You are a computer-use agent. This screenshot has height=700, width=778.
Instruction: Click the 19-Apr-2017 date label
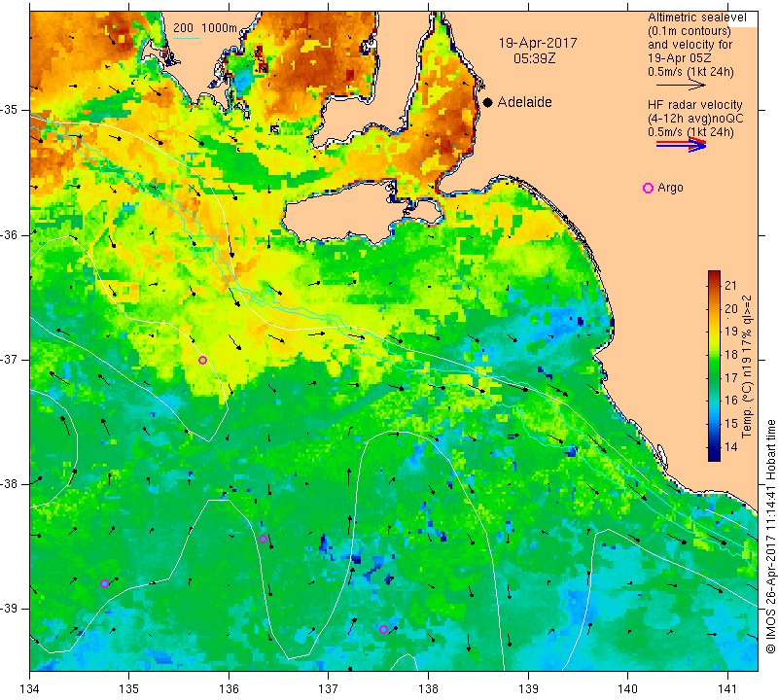click(538, 43)
